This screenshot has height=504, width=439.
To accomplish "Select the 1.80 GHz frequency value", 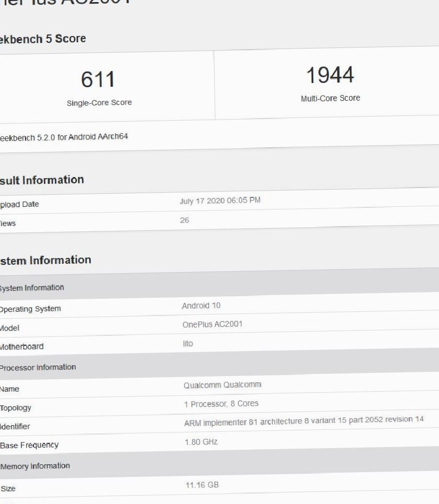I will pyautogui.click(x=201, y=442).
